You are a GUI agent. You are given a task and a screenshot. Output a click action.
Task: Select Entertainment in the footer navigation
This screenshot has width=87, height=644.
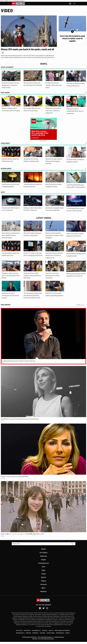point(44,563)
